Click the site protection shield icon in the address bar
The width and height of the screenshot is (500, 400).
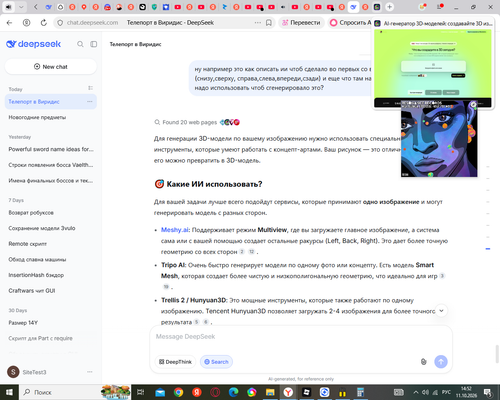pos(60,23)
